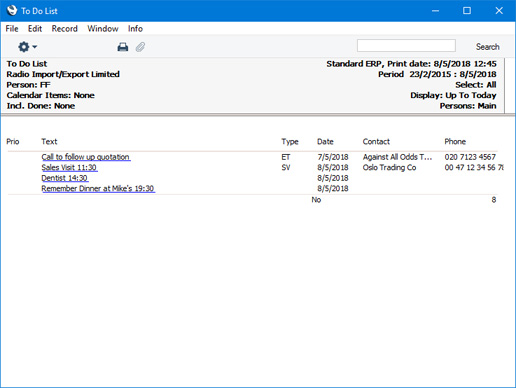Click the paperclip attachments icon
This screenshot has width=516, height=388.
[140, 47]
